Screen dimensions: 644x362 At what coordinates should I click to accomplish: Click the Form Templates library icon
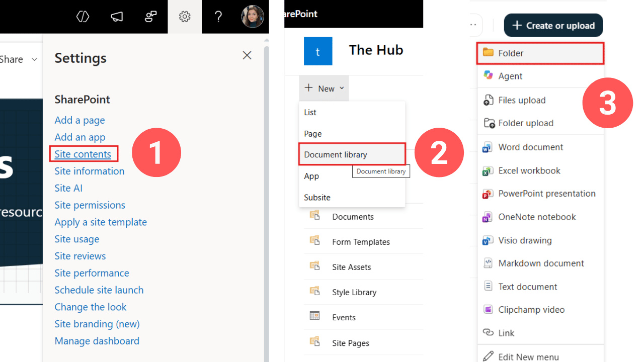coord(315,240)
